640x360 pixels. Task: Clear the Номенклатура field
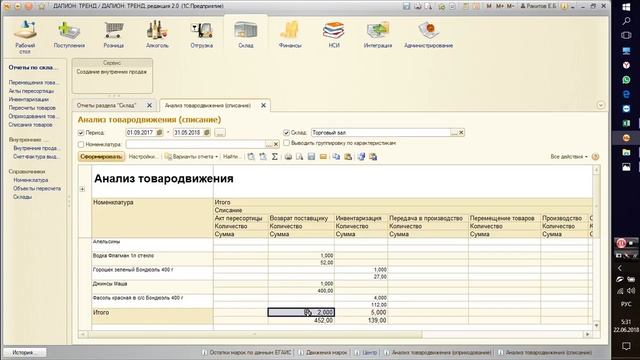pyautogui.click(x=276, y=144)
